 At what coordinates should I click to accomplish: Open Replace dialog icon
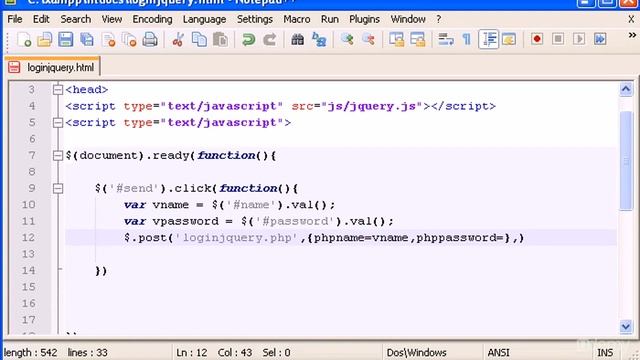click(x=319, y=40)
